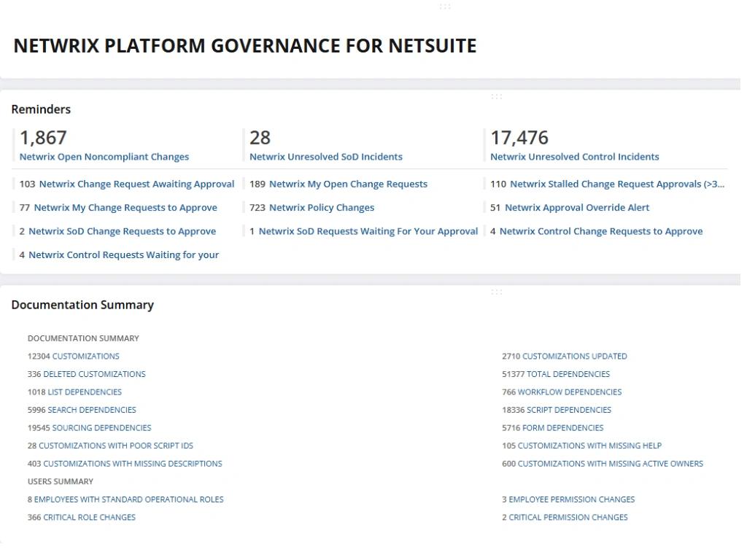Open Netwrix Control Requests Waiting for your
The image size is (747, 560).
(124, 254)
